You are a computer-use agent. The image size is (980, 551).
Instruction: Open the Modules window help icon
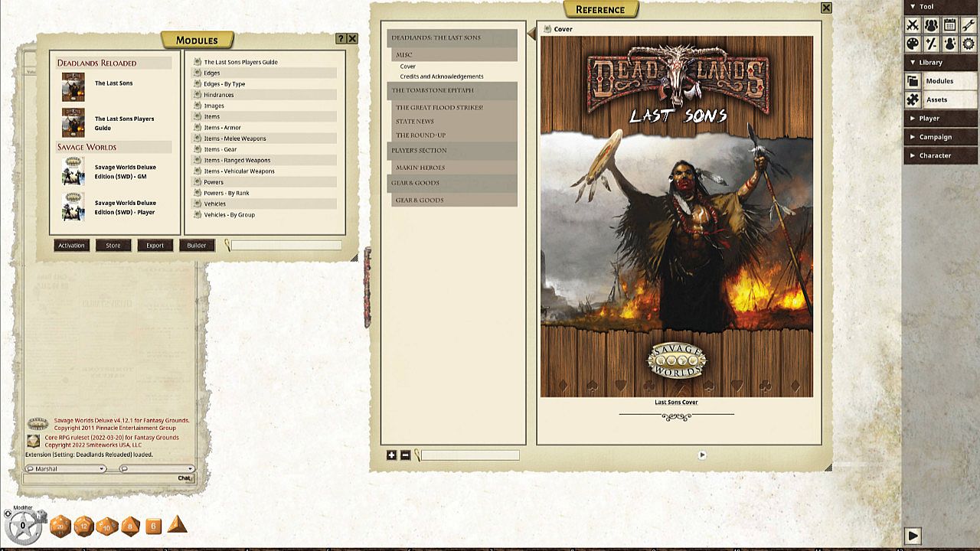click(x=341, y=38)
